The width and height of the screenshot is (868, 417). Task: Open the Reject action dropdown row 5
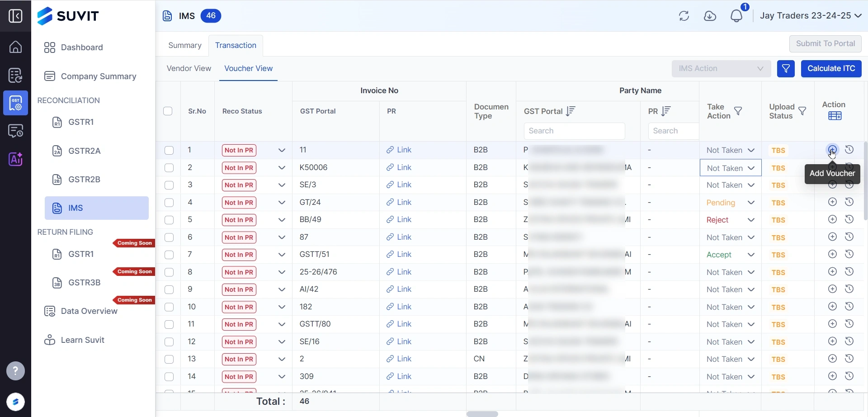tap(731, 220)
